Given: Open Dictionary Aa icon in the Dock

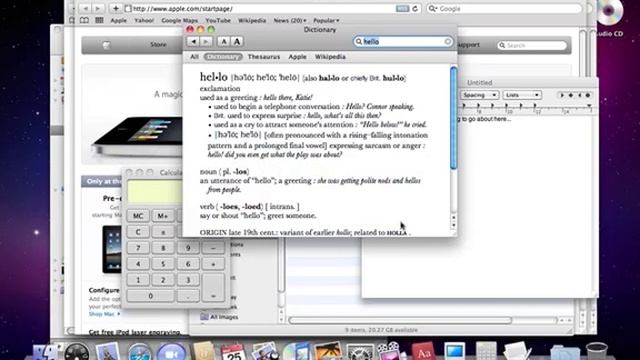Looking at the screenshot, I should point(423,352).
